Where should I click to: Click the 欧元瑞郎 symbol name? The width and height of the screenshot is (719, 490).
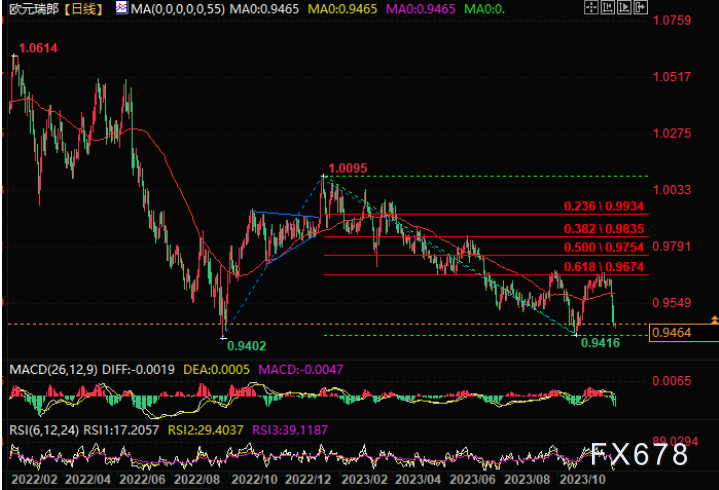tap(33, 9)
